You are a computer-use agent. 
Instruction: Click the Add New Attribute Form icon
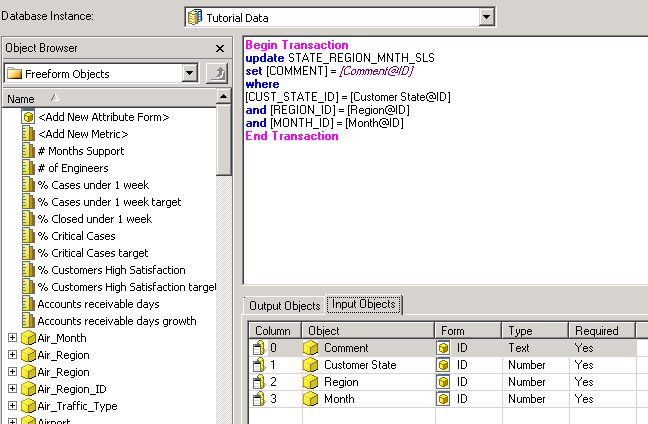click(28, 117)
